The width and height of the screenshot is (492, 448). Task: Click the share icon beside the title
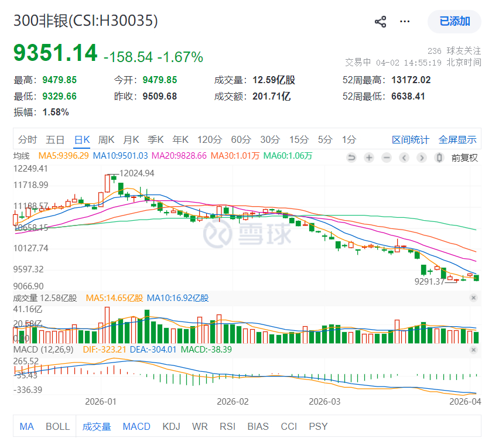click(381, 22)
